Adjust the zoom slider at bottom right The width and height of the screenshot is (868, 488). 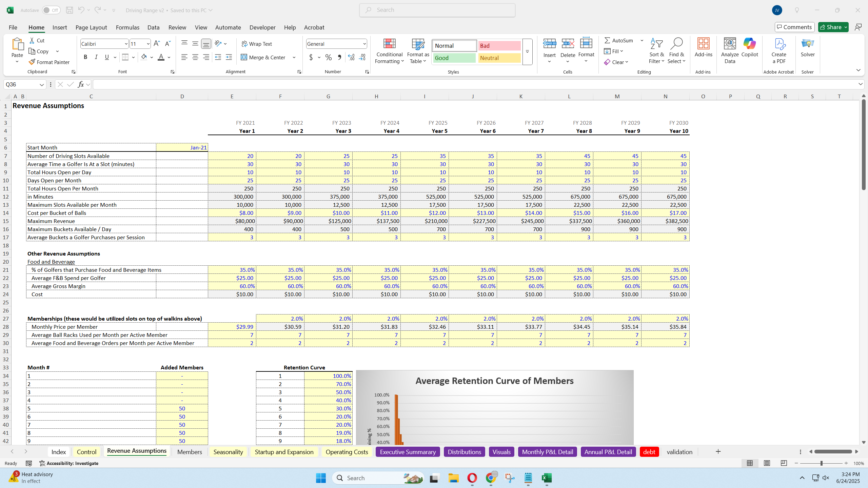[822, 463]
